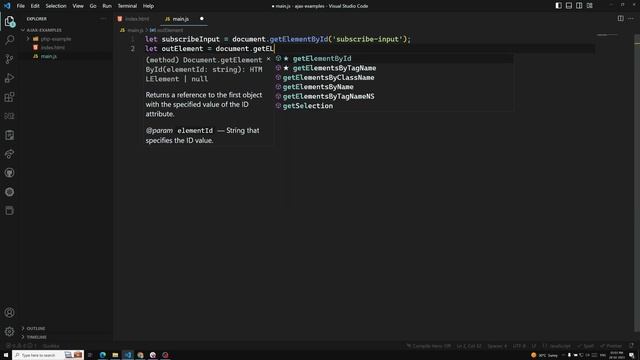The height and width of the screenshot is (360, 640).
Task: Click UTF-8 encoding in status bar
Action: (519, 346)
